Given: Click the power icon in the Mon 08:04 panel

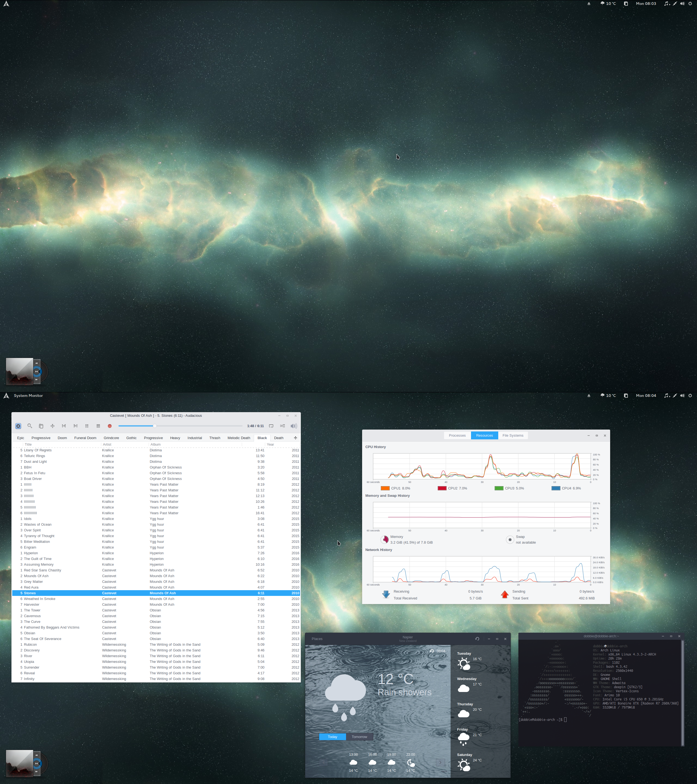Looking at the screenshot, I should [690, 396].
